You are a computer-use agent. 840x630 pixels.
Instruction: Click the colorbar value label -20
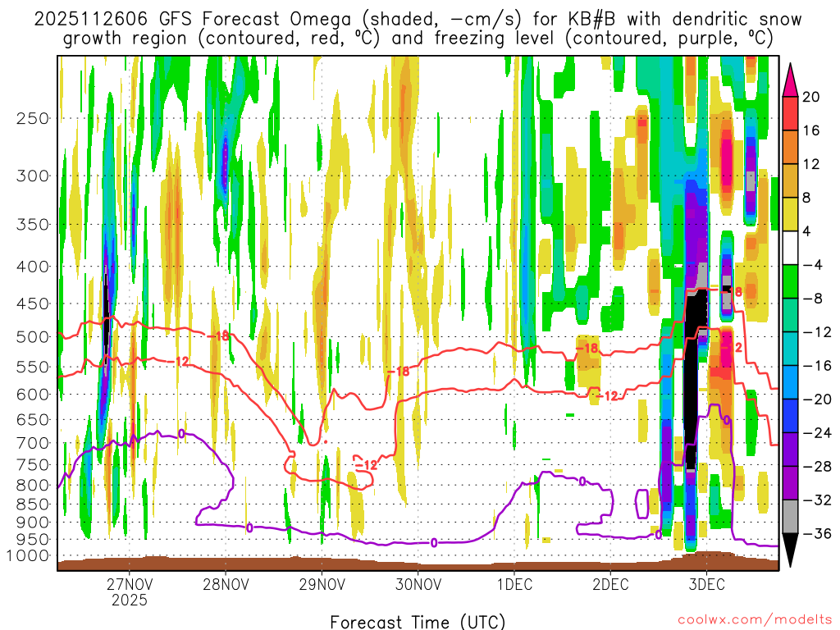817,399
